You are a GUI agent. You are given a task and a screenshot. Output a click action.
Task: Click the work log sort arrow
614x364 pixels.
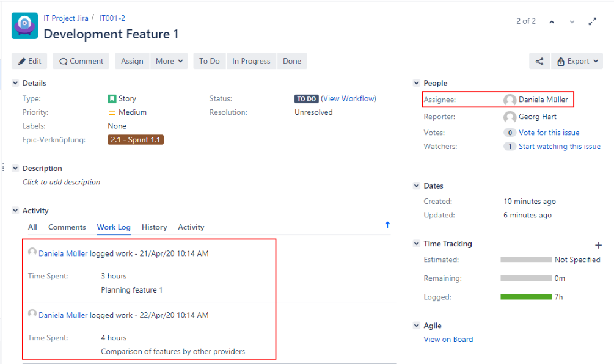pyautogui.click(x=387, y=225)
